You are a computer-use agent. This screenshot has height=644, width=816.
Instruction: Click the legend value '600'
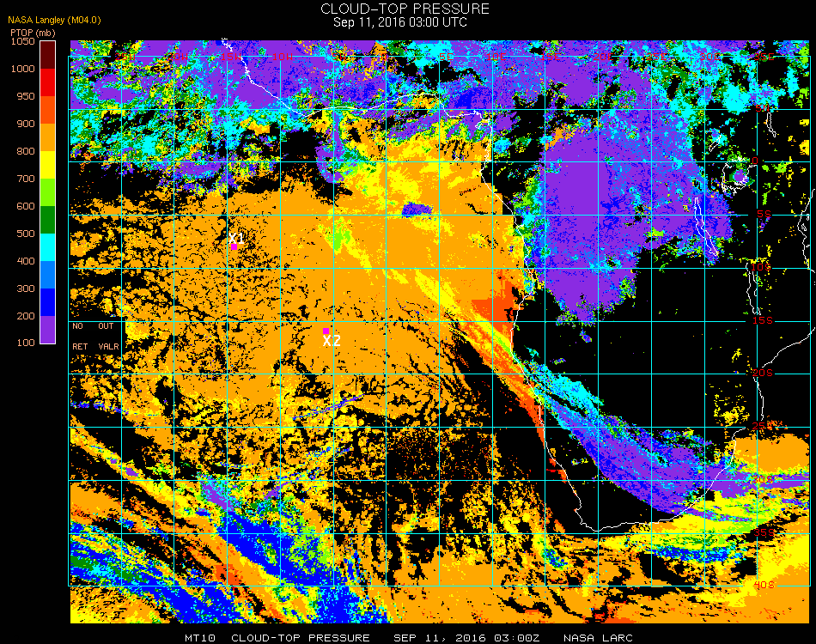pos(26,206)
